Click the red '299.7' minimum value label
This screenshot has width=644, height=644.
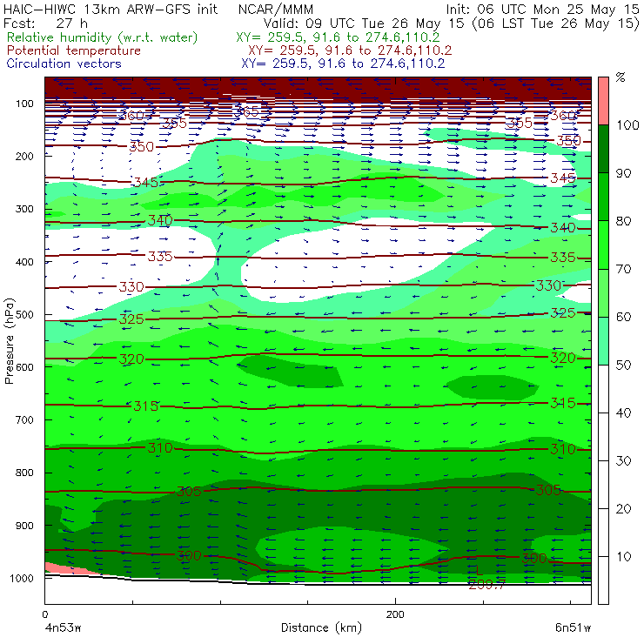(x=487, y=585)
